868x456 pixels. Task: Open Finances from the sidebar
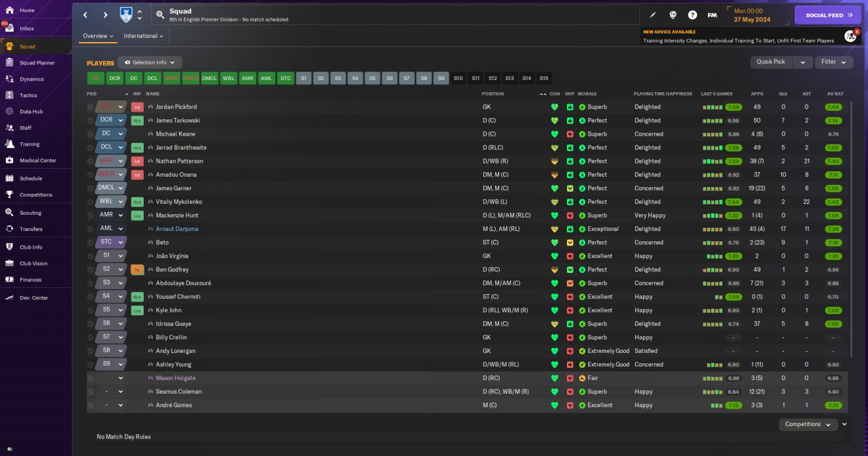31,280
